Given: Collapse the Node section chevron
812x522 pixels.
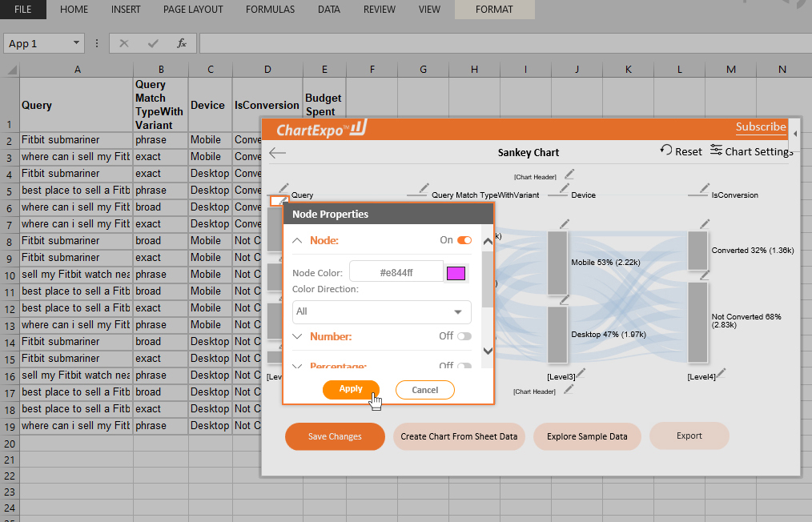Looking at the screenshot, I should point(297,240).
